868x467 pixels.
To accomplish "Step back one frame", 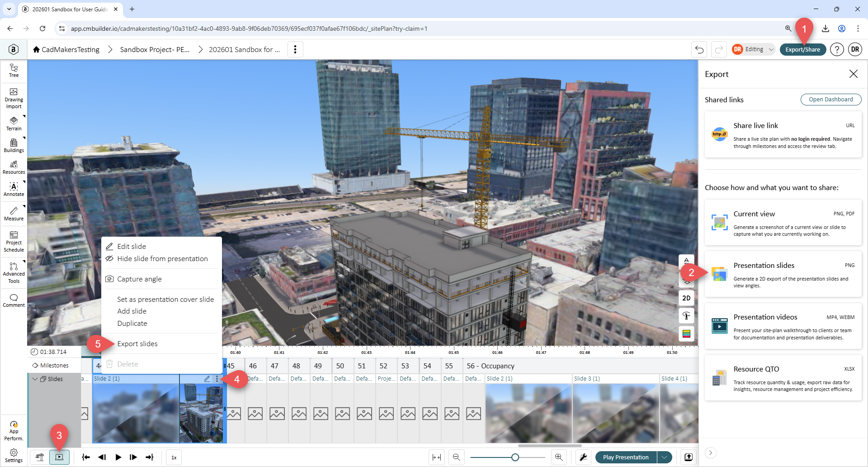I will point(102,457).
